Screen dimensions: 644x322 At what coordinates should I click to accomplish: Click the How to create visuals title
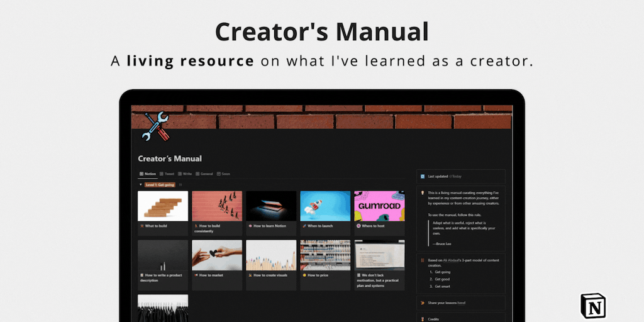270,275
